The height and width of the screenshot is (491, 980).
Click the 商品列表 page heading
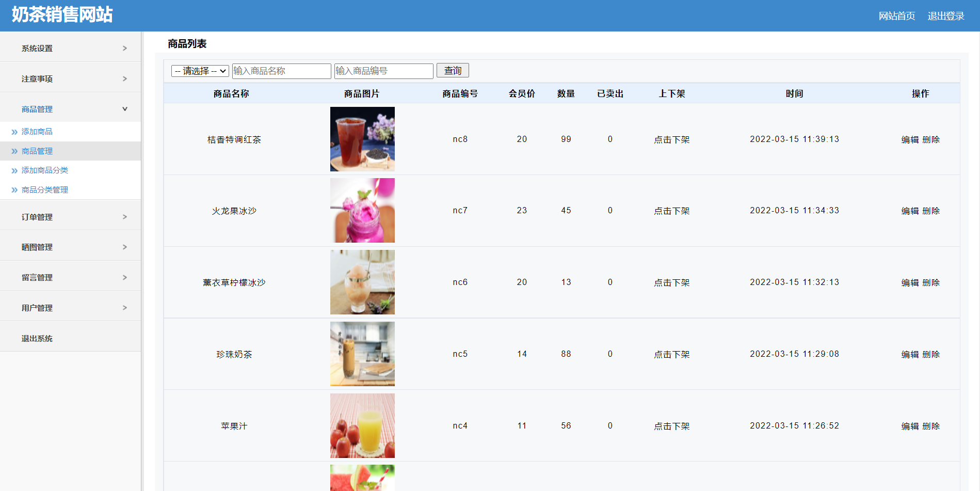pyautogui.click(x=187, y=44)
